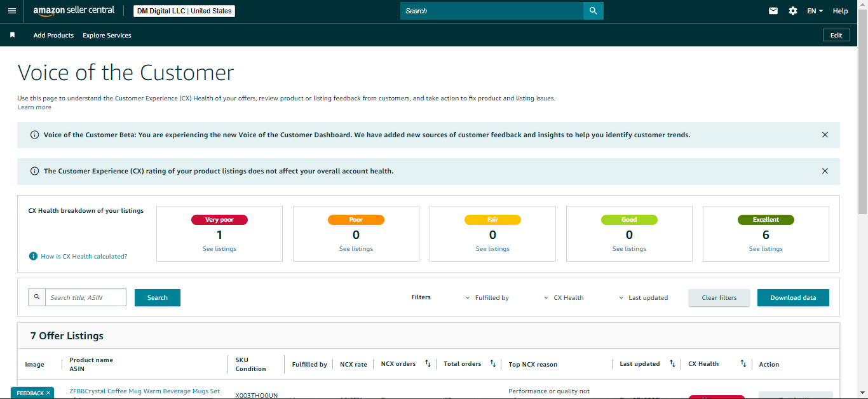Expand the Last updated filter
Screen dimensions: 868x399
coord(644,297)
